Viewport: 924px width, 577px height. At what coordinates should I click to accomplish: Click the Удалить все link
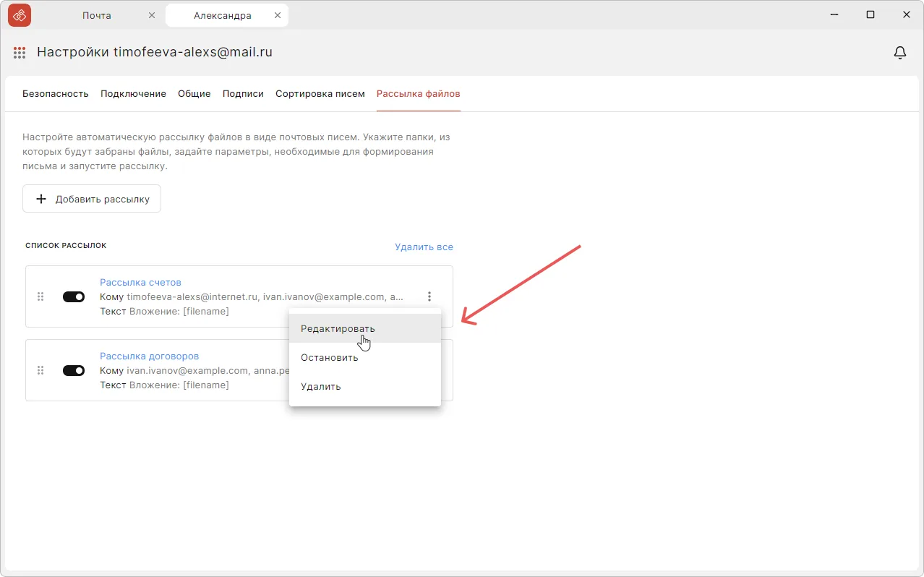point(424,247)
